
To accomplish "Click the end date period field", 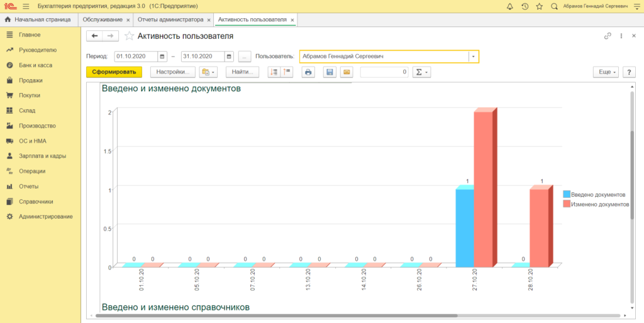I will [203, 57].
